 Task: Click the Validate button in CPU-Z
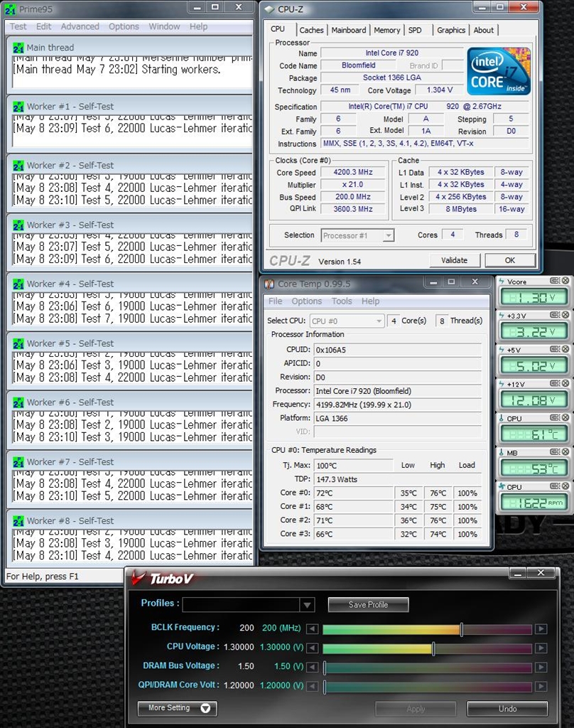click(x=454, y=260)
